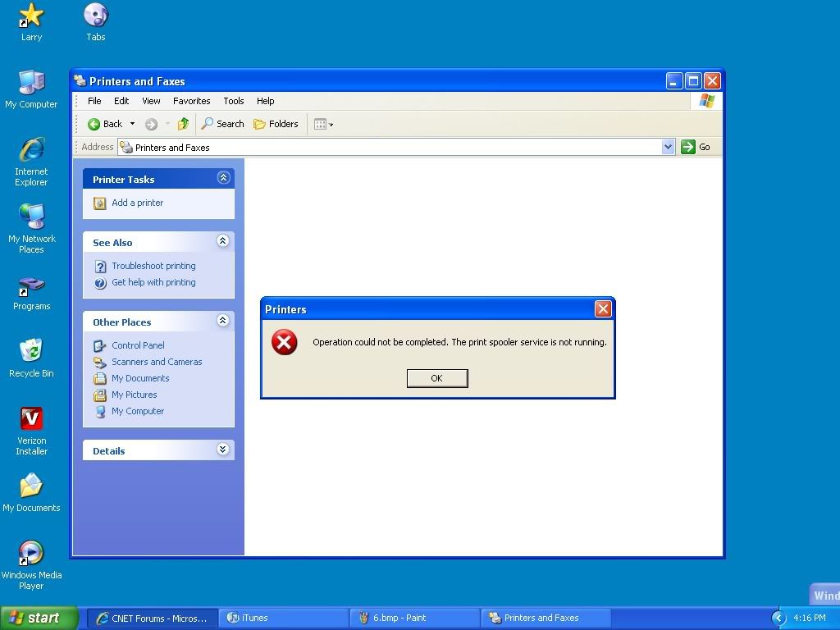Open the Tools menu
The image size is (840, 630).
[x=234, y=101]
